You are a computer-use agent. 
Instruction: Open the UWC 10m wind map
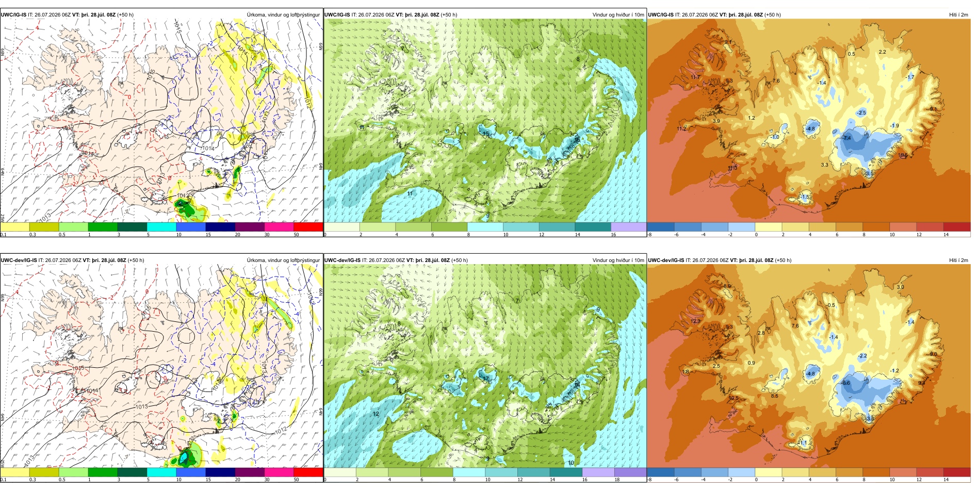pos(485,120)
